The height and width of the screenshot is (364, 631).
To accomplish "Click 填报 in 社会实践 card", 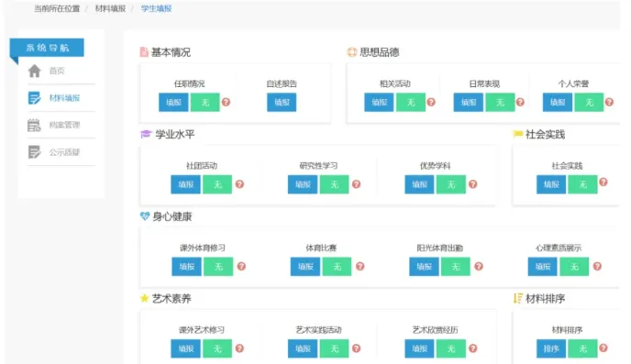I will pos(551,184).
